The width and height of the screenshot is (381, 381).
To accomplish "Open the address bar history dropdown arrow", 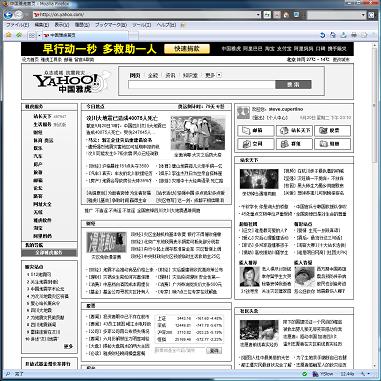I will [x=259, y=15].
